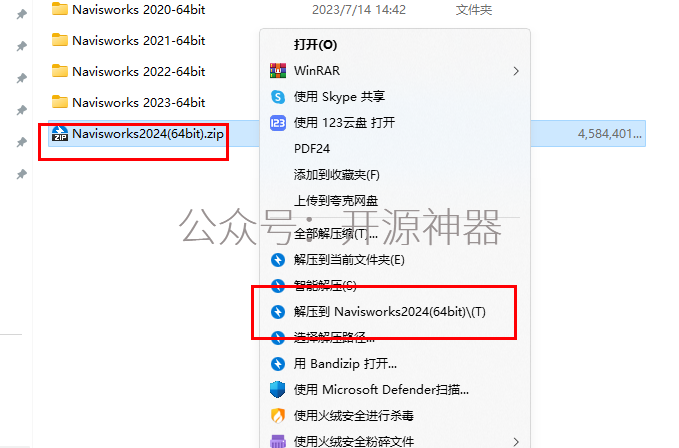The image size is (679, 448).
Task: Click the Skype share icon
Action: tap(278, 97)
